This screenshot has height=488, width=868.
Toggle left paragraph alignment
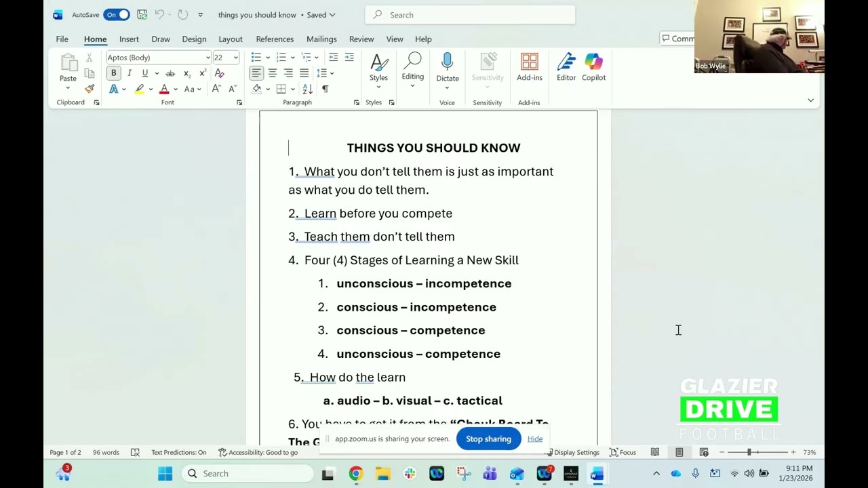tap(256, 73)
